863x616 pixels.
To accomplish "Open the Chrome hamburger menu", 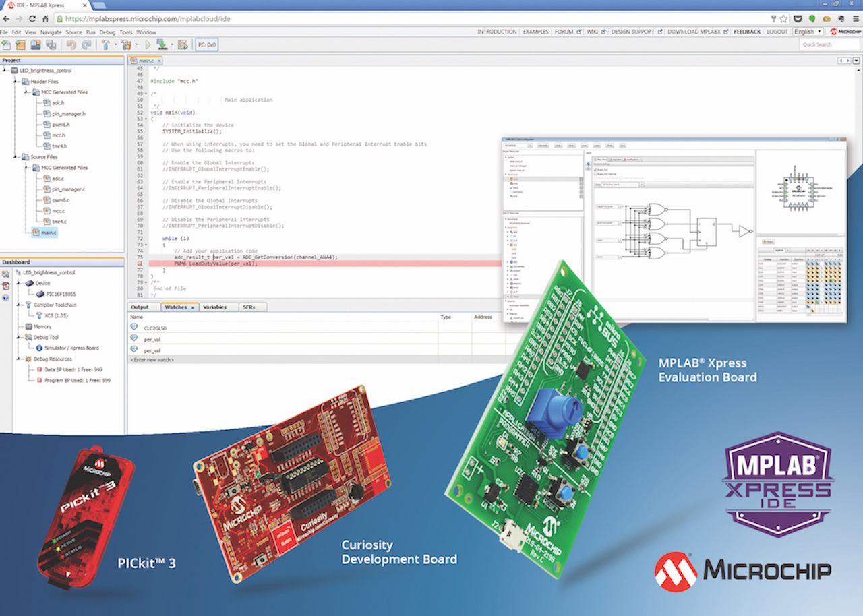I will pos(856,19).
